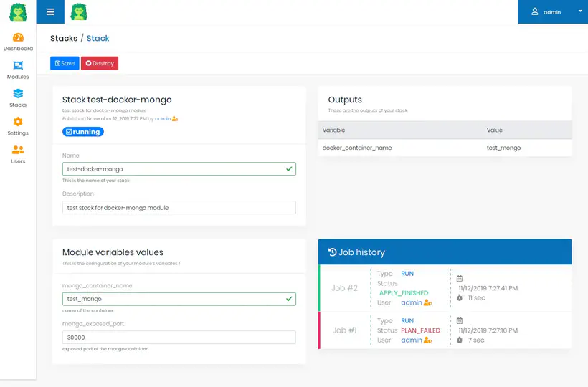Click the Description input field

(x=179, y=207)
